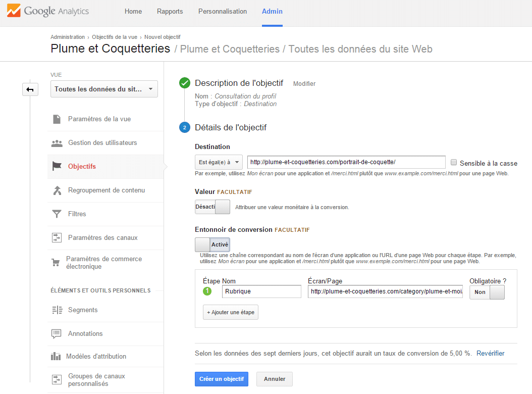Click the green step 1 circle for Rubrique

(x=207, y=291)
